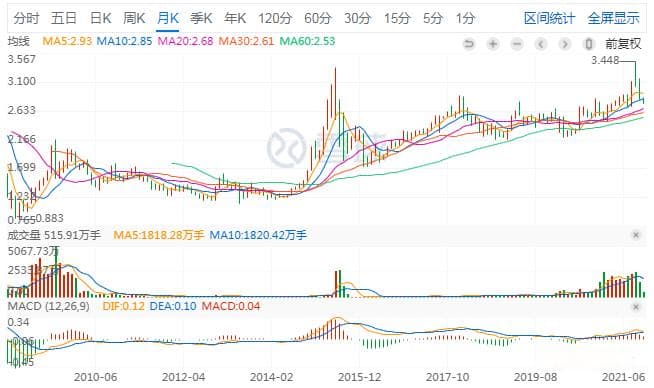Open the 前复权 adjustment option
The height and width of the screenshot is (388, 654).
point(623,44)
